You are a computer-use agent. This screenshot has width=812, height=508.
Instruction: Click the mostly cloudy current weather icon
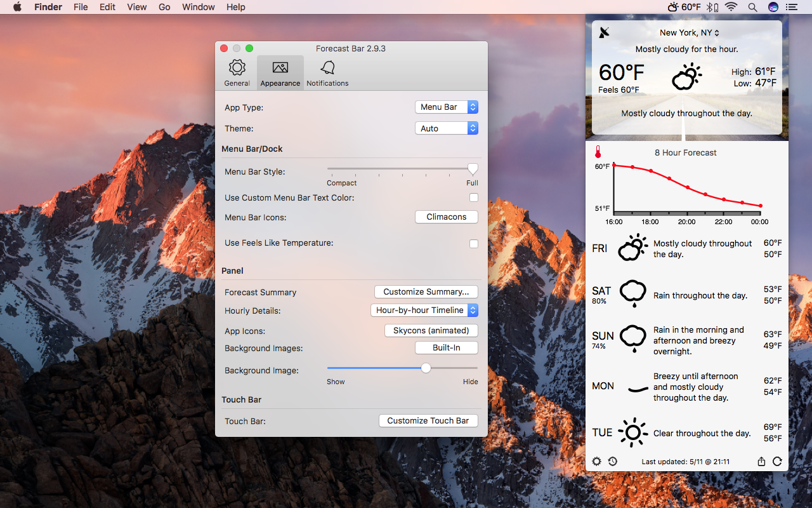coord(686,77)
